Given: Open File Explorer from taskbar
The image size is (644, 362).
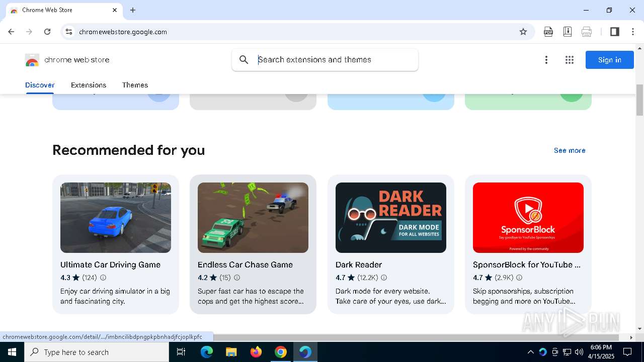Looking at the screenshot, I should (x=231, y=352).
